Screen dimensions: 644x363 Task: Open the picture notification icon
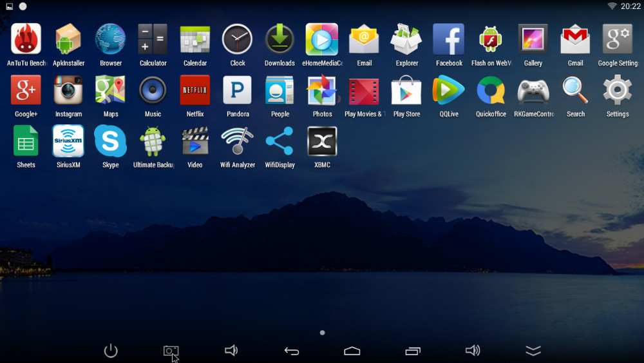click(x=10, y=6)
